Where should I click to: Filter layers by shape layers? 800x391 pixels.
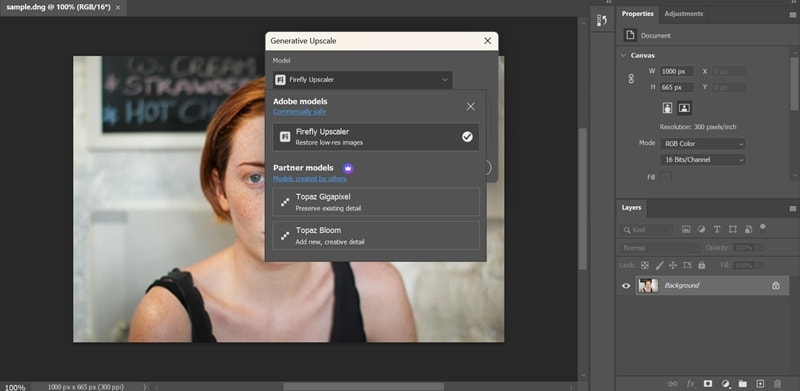click(733, 230)
